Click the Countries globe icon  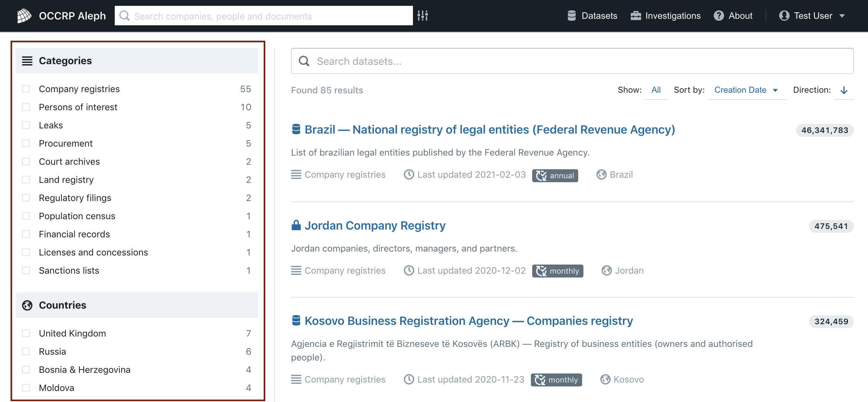pyautogui.click(x=27, y=305)
